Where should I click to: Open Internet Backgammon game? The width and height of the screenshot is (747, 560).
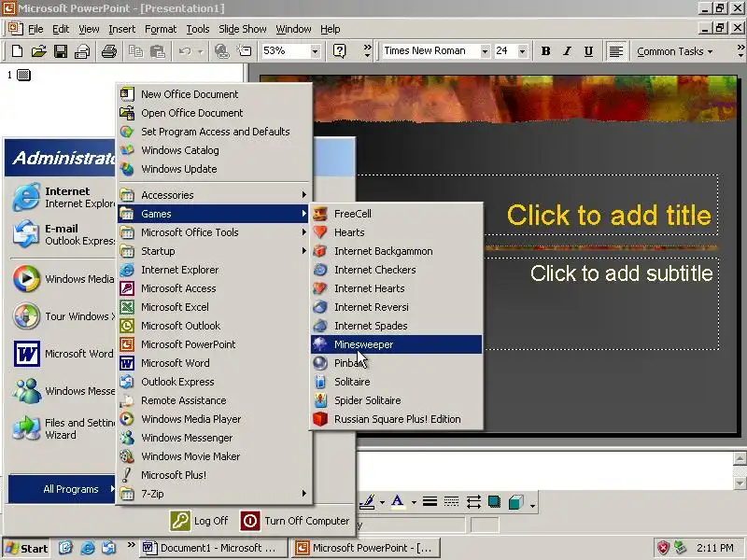(x=396, y=251)
